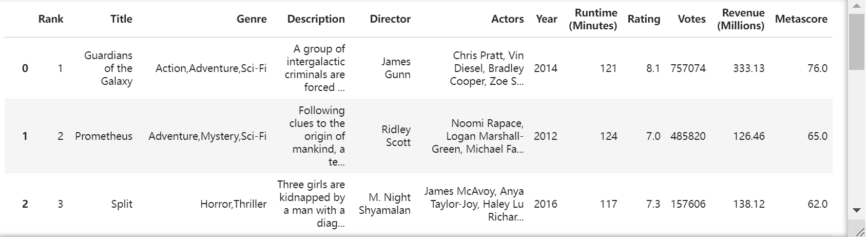Click the Rank column header
This screenshot has height=237, width=868.
[51, 19]
